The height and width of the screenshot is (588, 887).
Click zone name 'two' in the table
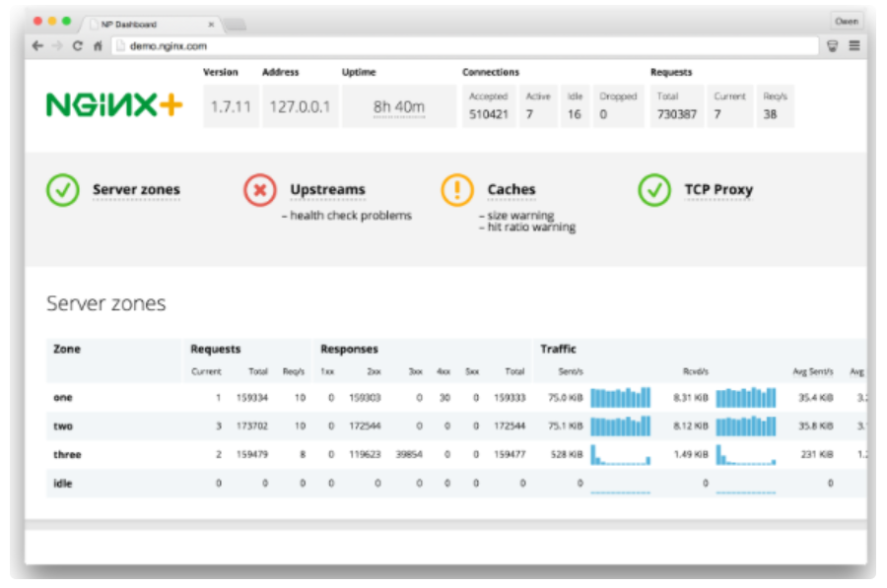pos(63,425)
